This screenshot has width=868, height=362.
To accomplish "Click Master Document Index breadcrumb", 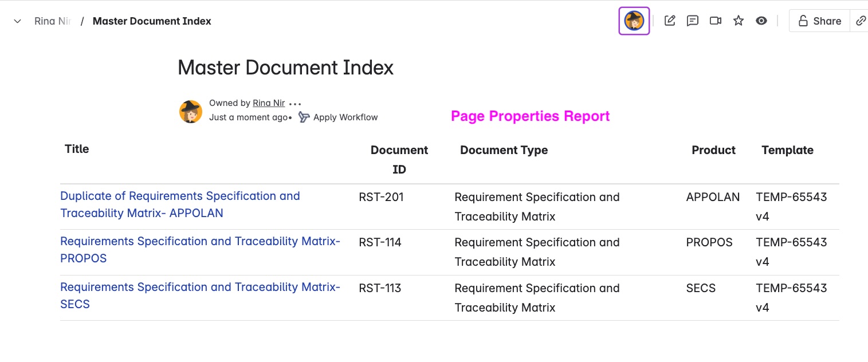I will (x=152, y=21).
